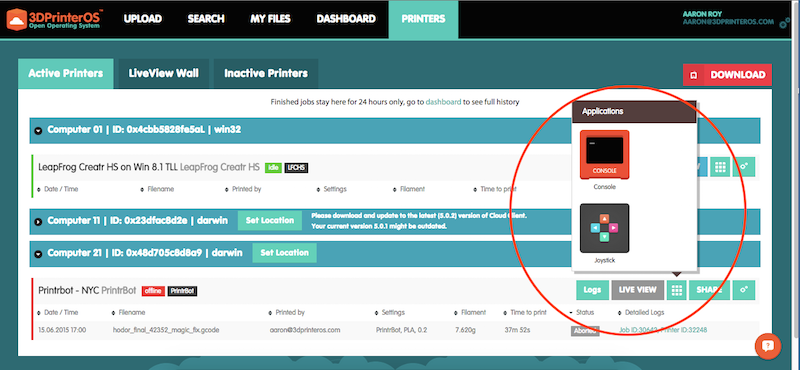The width and height of the screenshot is (800, 370).
Task: Open Logs for Printrbot - NYC
Action: click(x=592, y=290)
